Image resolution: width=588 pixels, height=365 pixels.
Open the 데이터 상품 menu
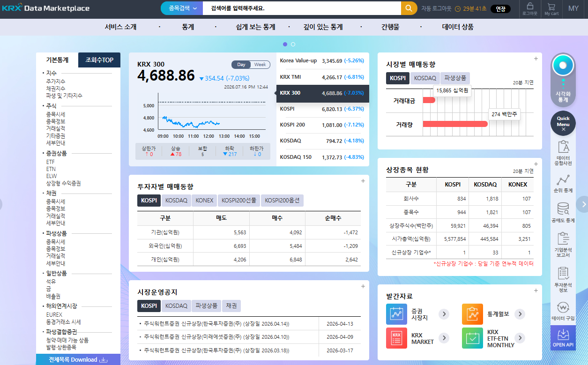click(x=458, y=27)
